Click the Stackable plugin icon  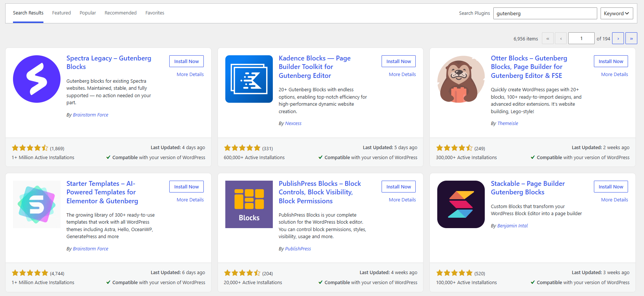(x=461, y=204)
